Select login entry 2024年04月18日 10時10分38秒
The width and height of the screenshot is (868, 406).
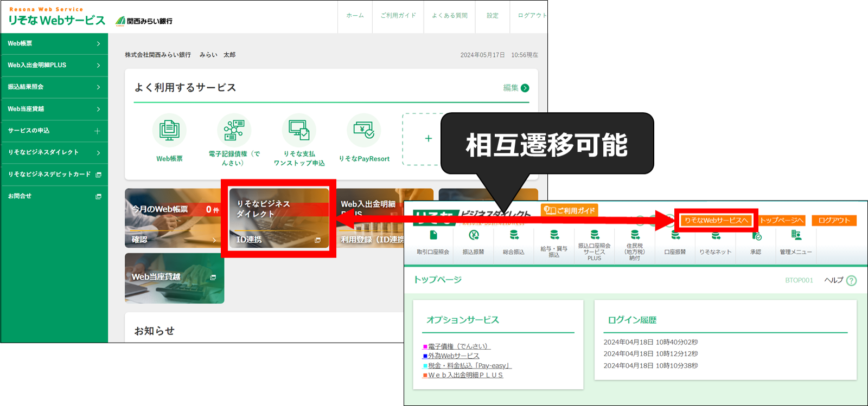(650, 366)
